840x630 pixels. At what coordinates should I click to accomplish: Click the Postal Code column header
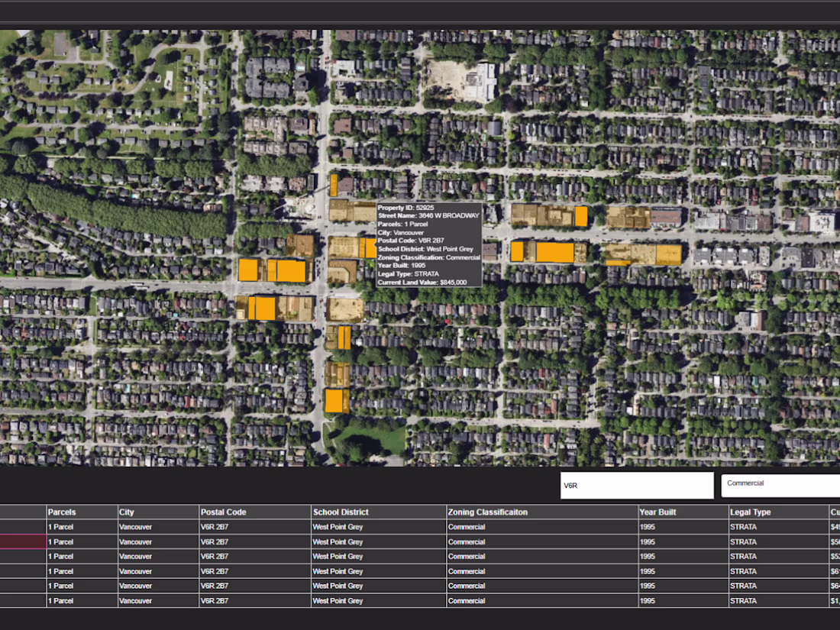[254, 512]
